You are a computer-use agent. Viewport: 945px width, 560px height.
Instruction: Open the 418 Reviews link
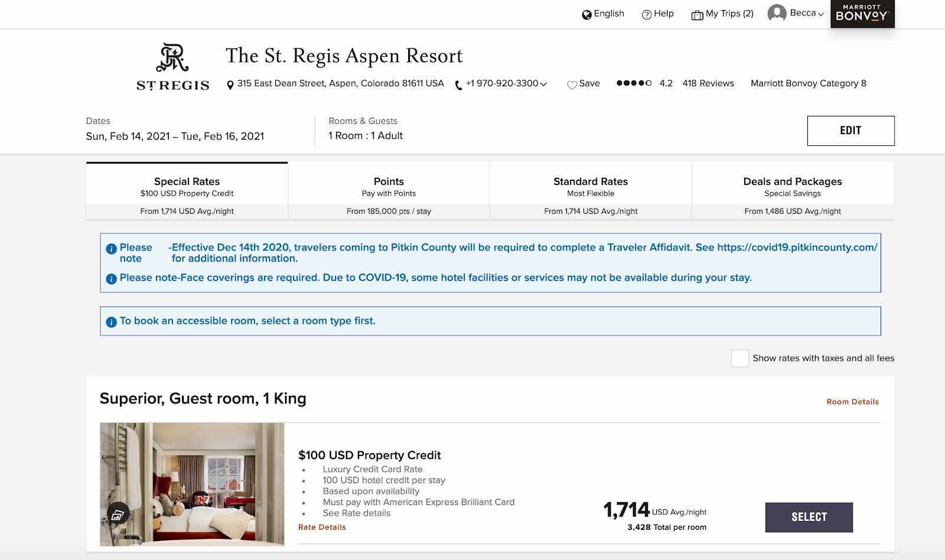pos(708,83)
